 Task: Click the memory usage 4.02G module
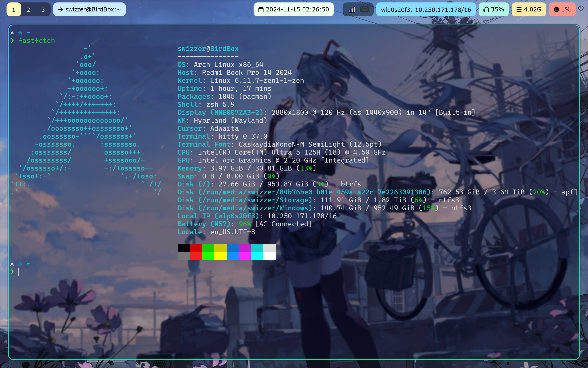(529, 9)
